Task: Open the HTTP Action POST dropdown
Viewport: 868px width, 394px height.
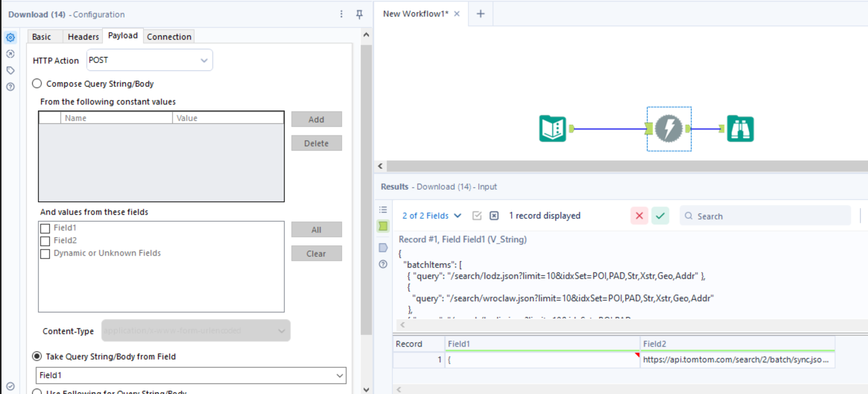Action: pyautogui.click(x=150, y=60)
